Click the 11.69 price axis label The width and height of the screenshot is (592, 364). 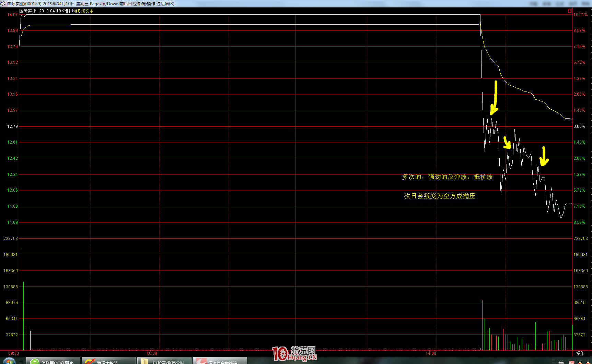point(12,222)
